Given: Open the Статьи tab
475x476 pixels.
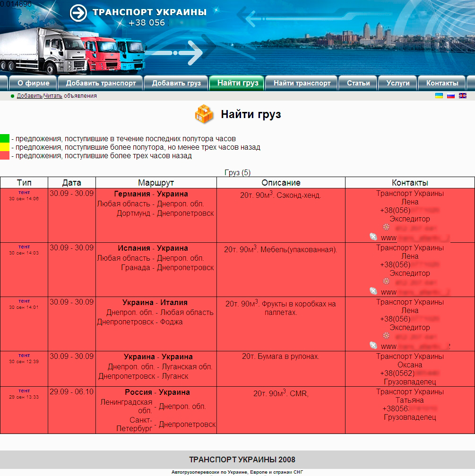Looking at the screenshot, I should click(x=358, y=83).
